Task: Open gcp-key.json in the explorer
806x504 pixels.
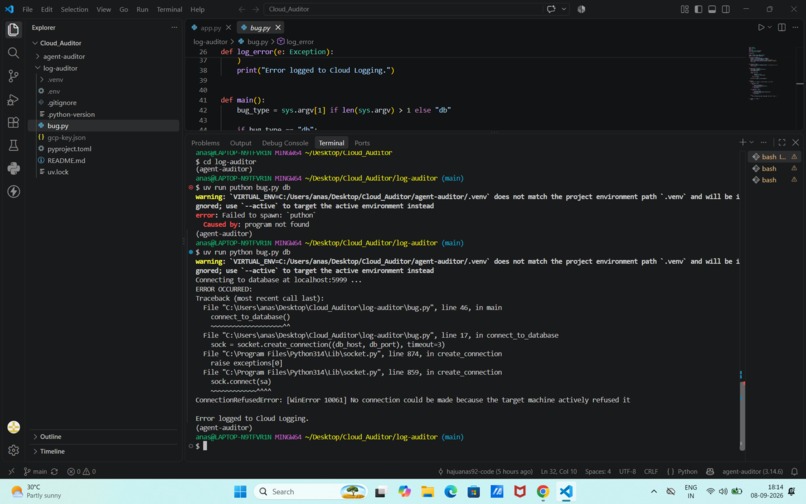Action: coord(66,137)
